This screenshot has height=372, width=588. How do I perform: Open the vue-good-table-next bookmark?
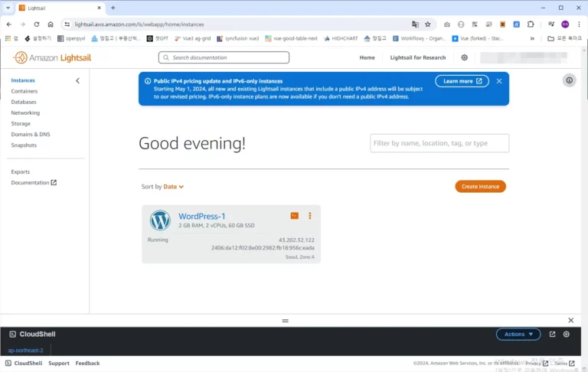click(292, 38)
